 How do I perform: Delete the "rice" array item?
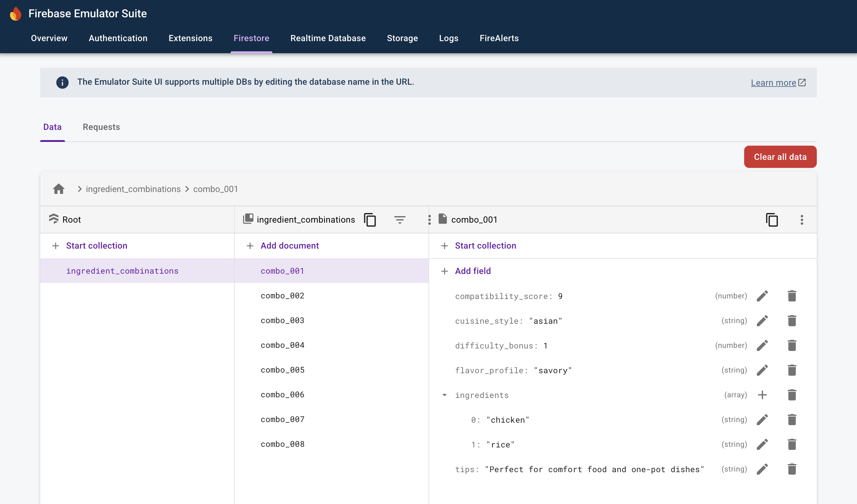click(792, 444)
